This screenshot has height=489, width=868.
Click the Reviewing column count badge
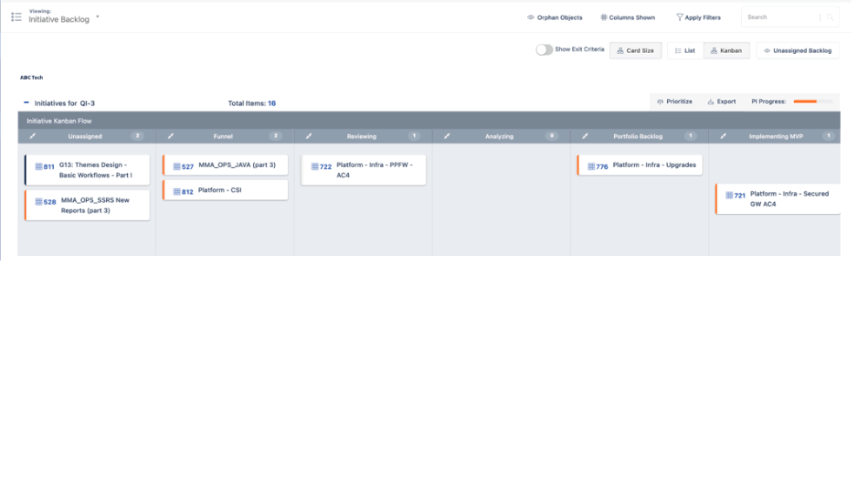click(x=414, y=137)
